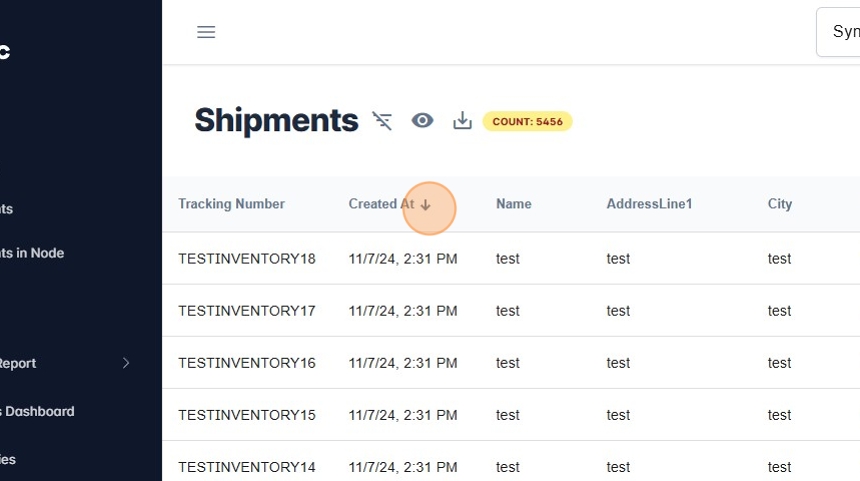Click the COUNT: 5456 badge
This screenshot has width=860, height=481.
click(x=527, y=122)
